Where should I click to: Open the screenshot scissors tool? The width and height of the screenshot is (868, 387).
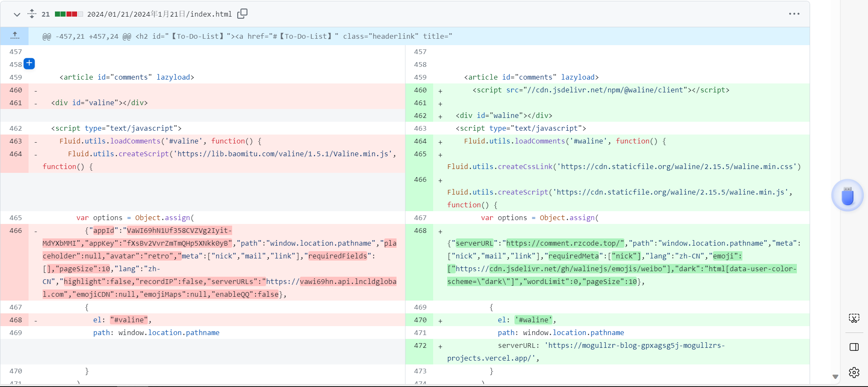[854, 318]
